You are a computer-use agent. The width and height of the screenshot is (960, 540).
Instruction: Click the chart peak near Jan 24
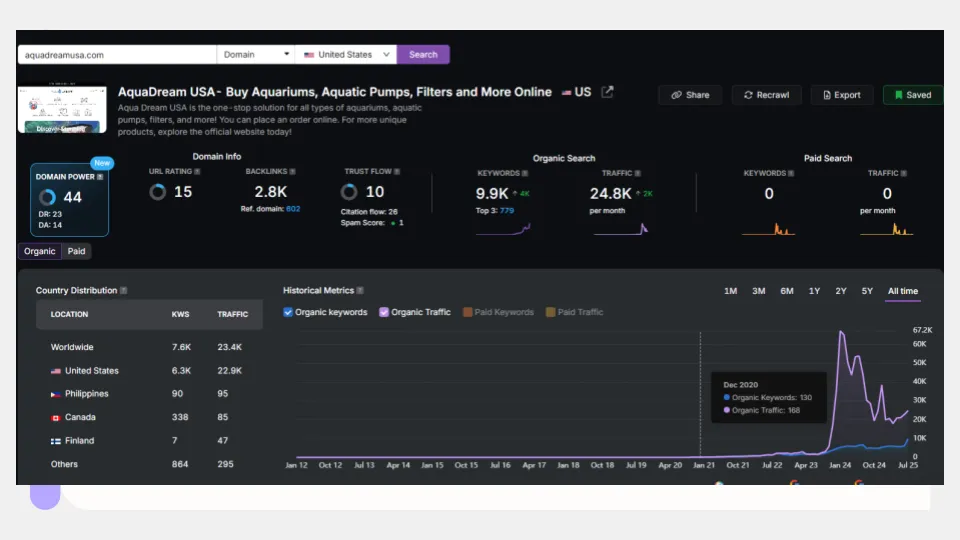click(841, 332)
